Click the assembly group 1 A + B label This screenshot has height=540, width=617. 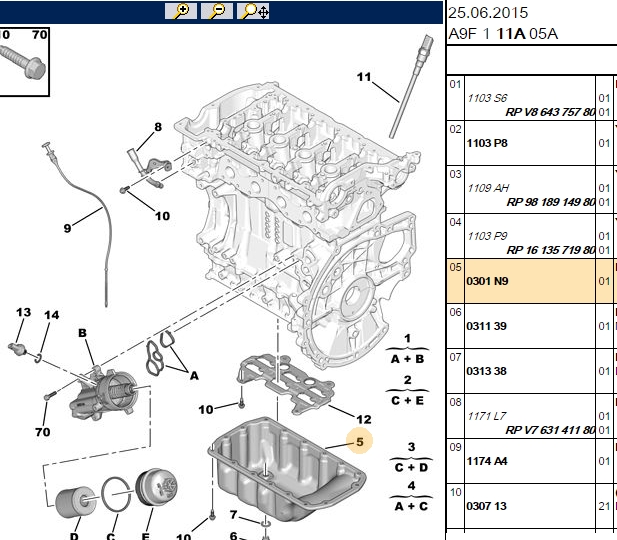pyautogui.click(x=407, y=349)
